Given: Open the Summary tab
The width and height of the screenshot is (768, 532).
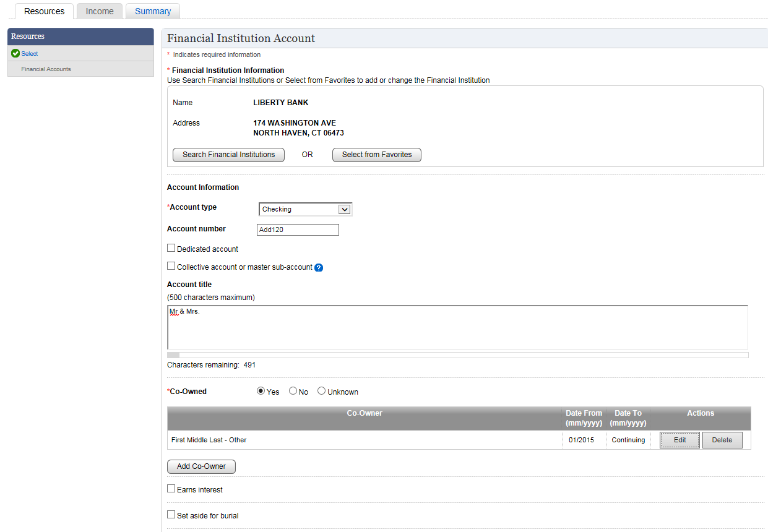Looking at the screenshot, I should click(153, 11).
